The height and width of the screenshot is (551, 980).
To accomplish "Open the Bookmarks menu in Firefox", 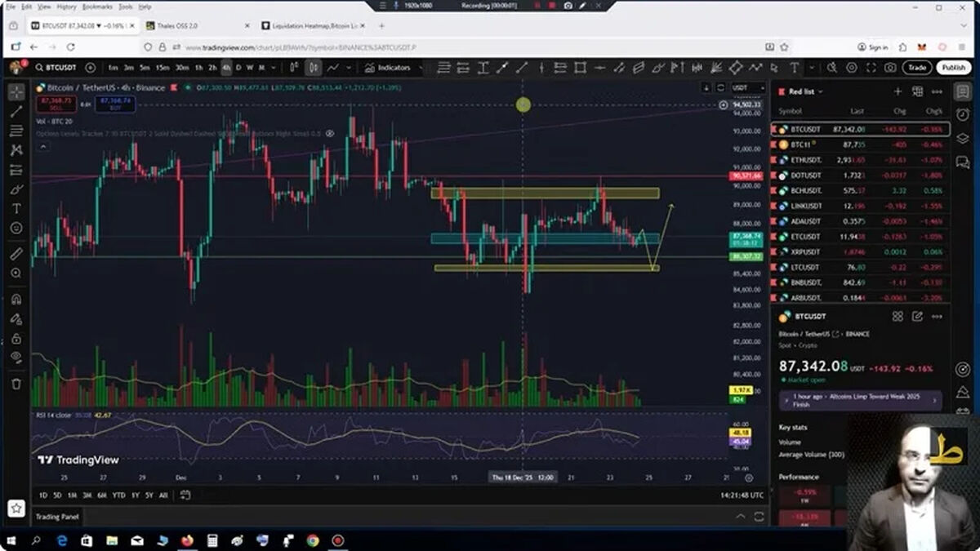I will pos(96,7).
